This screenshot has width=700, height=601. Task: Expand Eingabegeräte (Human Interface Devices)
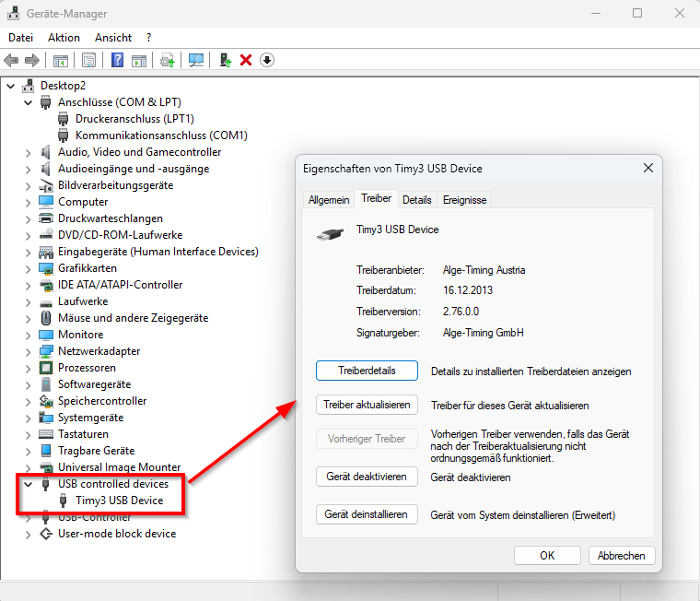[x=29, y=253]
